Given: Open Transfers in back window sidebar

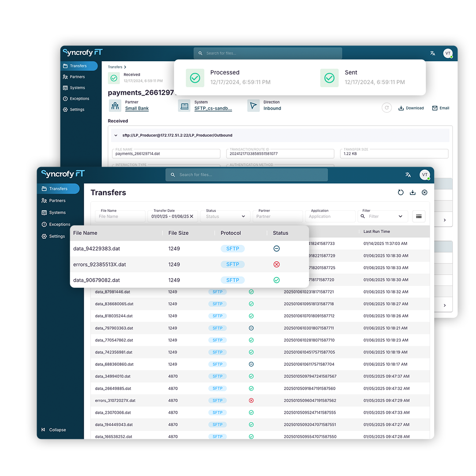Looking at the screenshot, I should 78,66.
